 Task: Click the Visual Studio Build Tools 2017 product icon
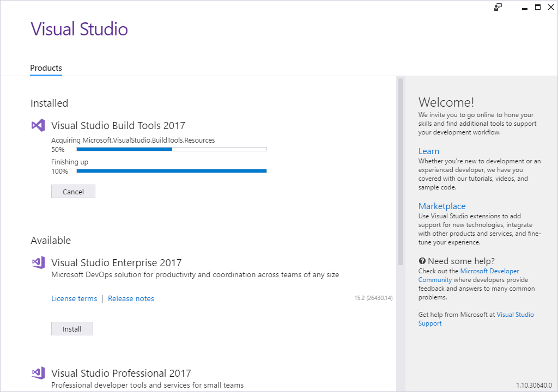[38, 125]
